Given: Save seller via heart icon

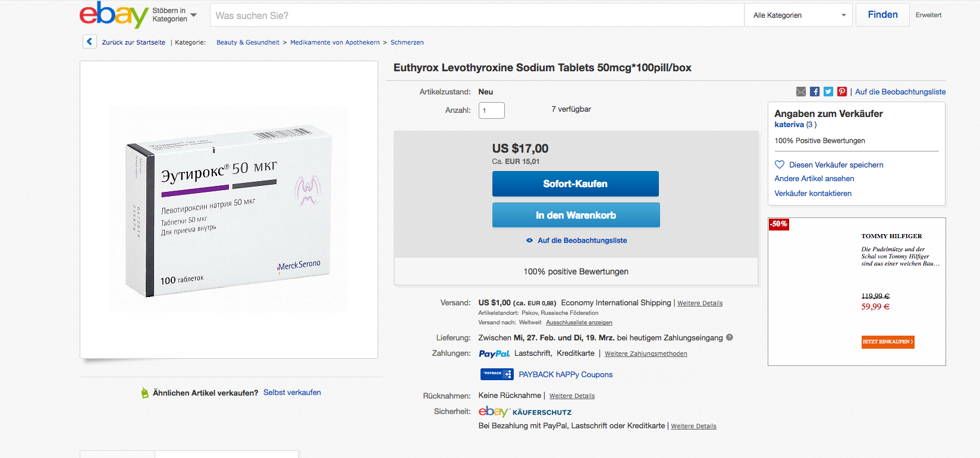Looking at the screenshot, I should (x=780, y=165).
